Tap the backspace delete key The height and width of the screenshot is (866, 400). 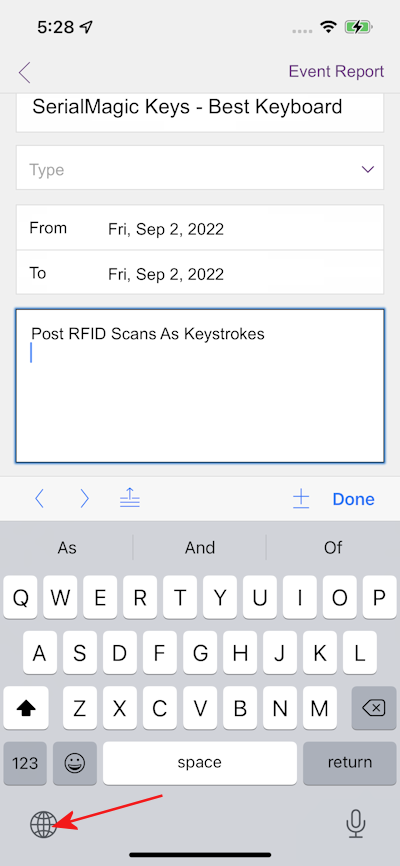click(x=373, y=707)
